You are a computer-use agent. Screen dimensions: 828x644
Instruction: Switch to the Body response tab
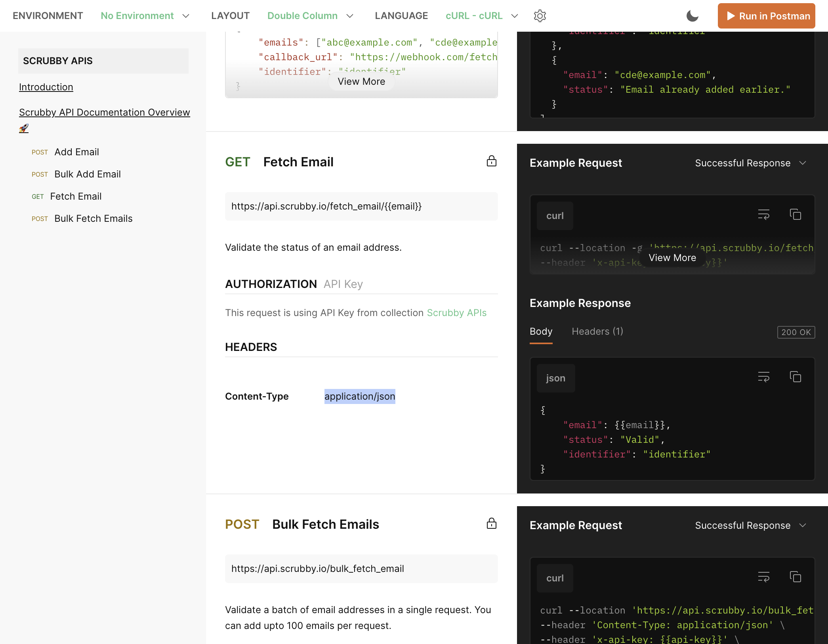pyautogui.click(x=541, y=332)
